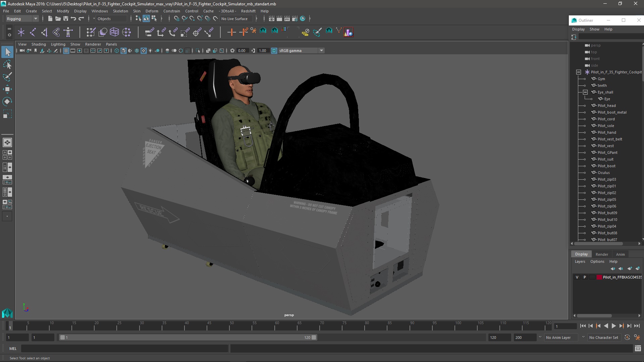Select the Lasso tool in the toolbox
Image resolution: width=644 pixels, height=362 pixels.
7,64
